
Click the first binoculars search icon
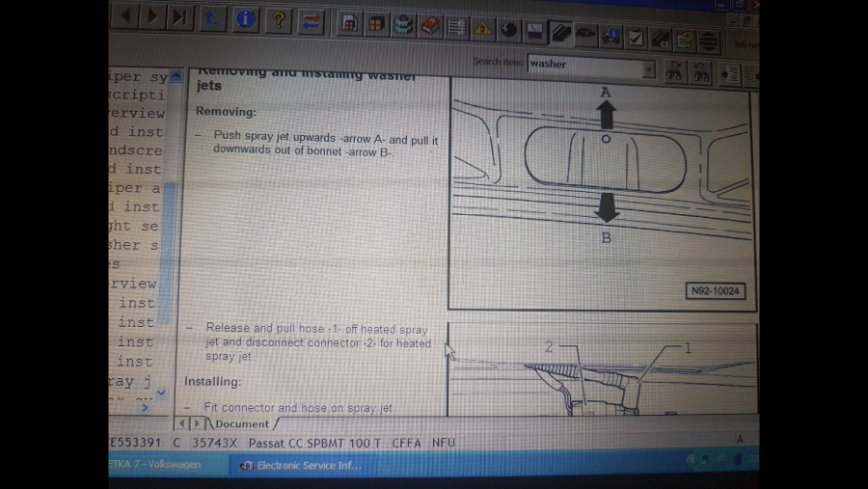[674, 72]
